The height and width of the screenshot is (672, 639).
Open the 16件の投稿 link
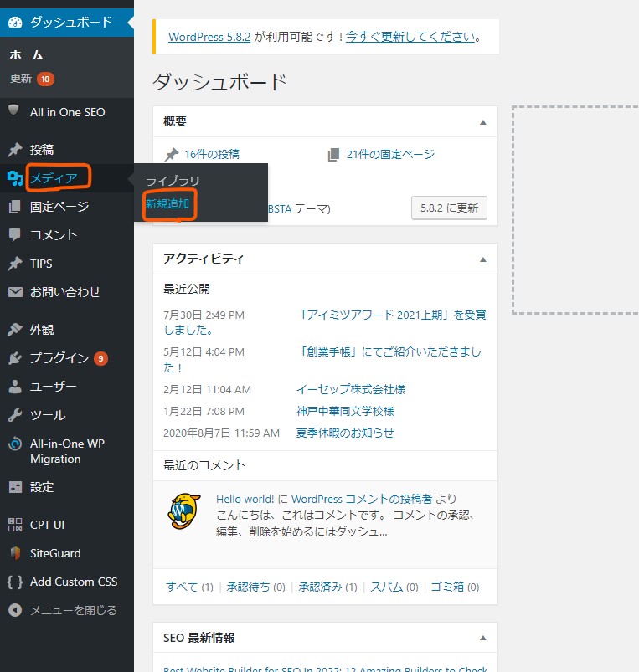tap(212, 154)
